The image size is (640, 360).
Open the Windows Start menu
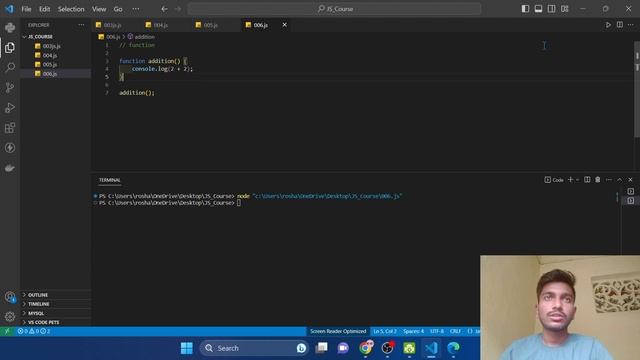click(x=187, y=348)
